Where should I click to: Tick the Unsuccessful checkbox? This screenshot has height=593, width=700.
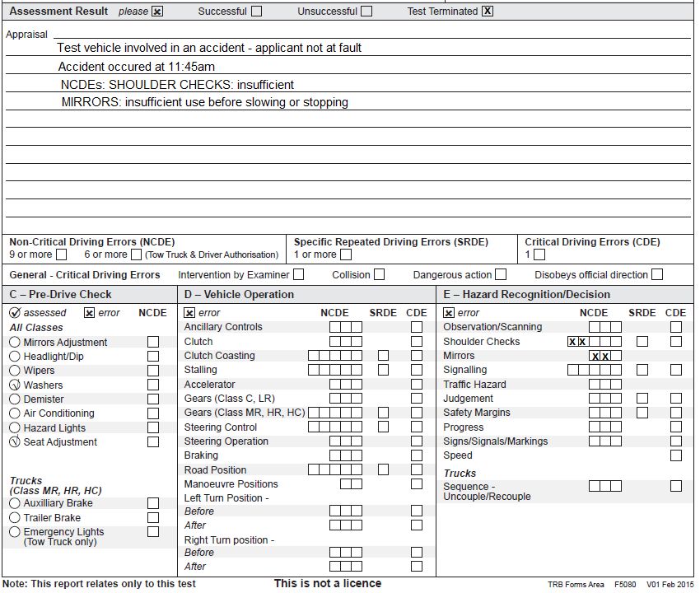tap(366, 12)
